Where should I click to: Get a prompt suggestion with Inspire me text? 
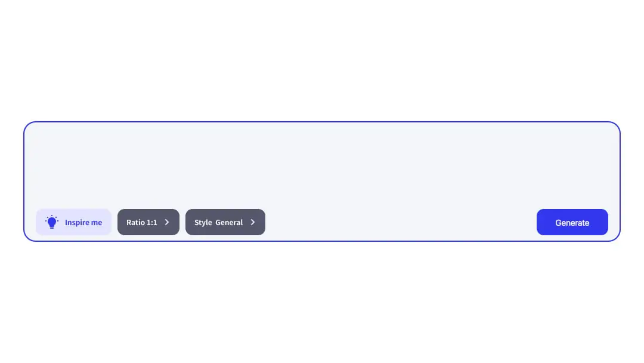click(83, 223)
